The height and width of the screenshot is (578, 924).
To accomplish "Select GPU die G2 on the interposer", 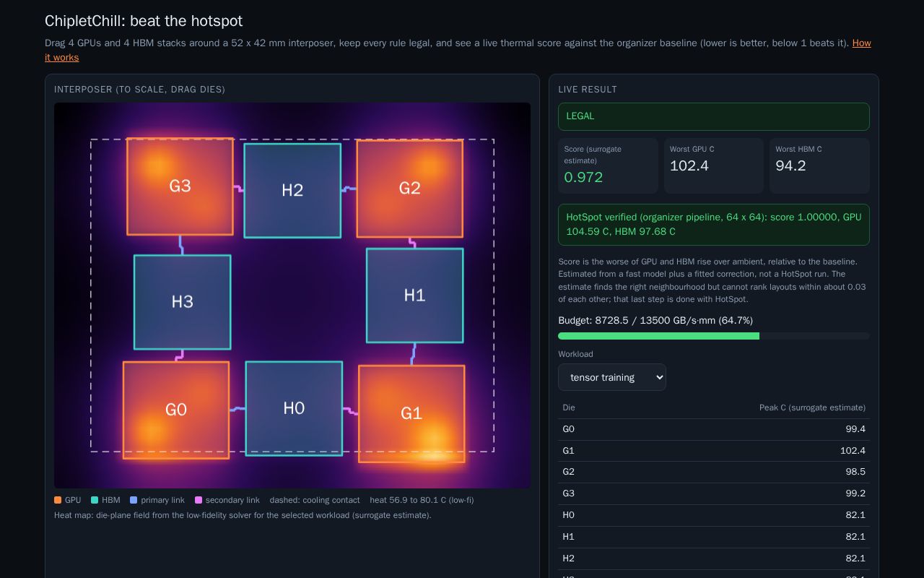I will pyautogui.click(x=409, y=189).
